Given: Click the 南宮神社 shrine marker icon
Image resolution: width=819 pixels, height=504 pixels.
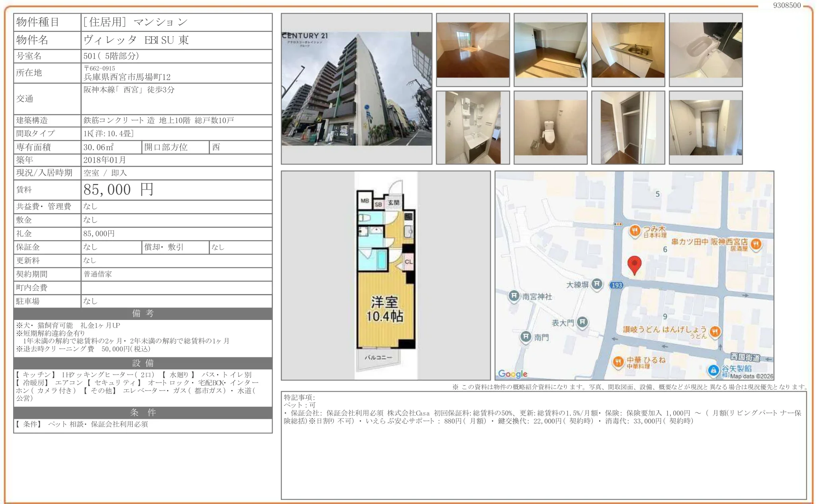Looking at the screenshot, I should click(514, 296).
